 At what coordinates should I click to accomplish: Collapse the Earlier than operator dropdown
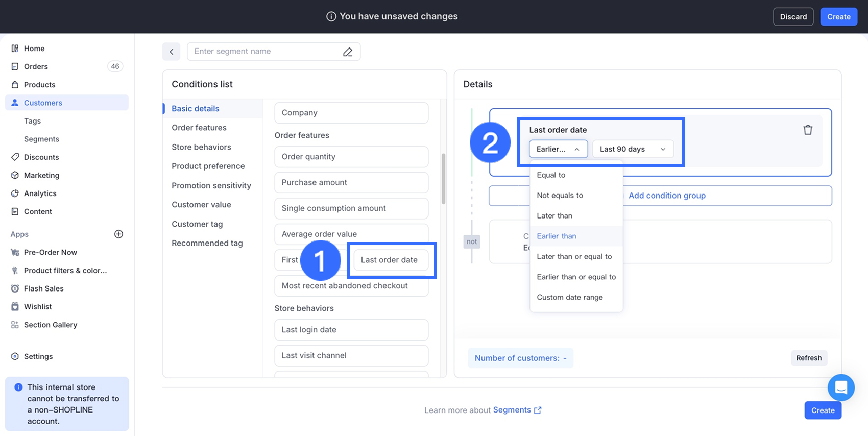[x=558, y=149]
